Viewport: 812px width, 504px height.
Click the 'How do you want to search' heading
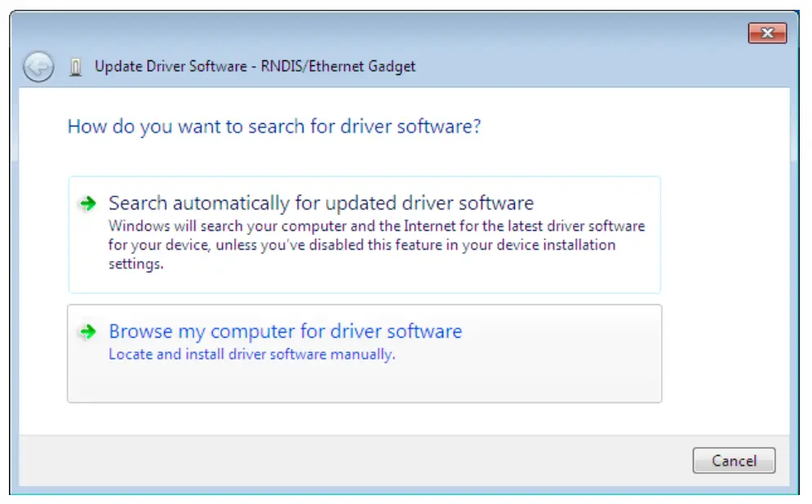[x=274, y=127]
